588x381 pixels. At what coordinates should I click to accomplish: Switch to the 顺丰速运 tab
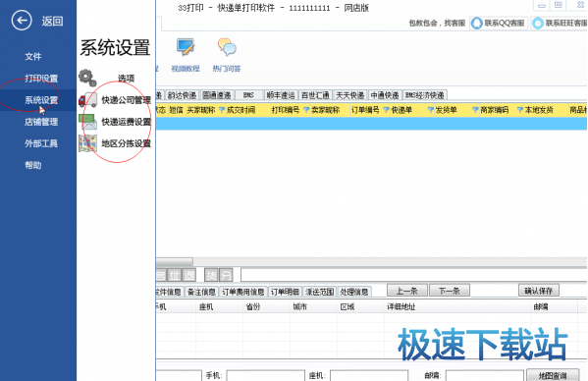pos(281,95)
